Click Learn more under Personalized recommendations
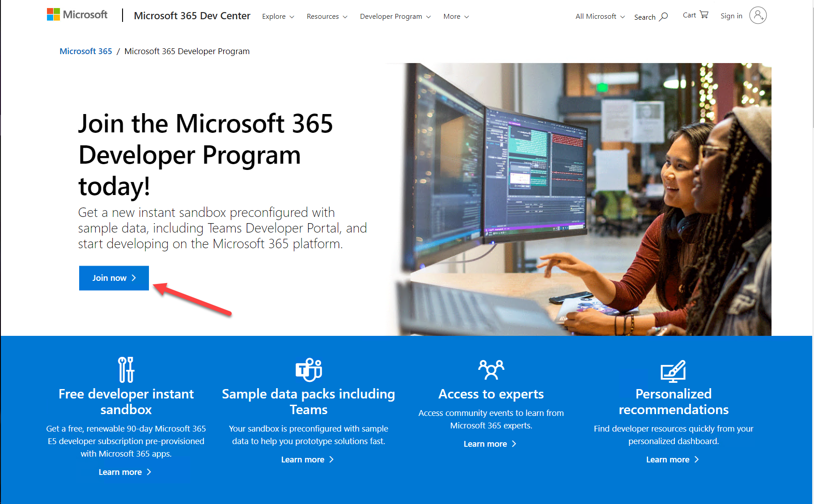This screenshot has height=504, width=814. click(673, 460)
